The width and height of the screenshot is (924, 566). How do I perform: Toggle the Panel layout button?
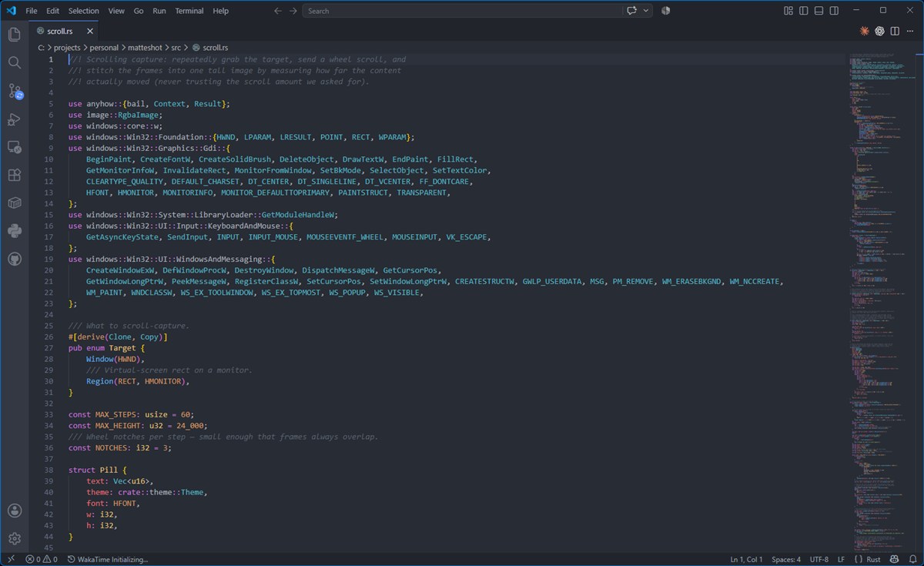point(819,11)
